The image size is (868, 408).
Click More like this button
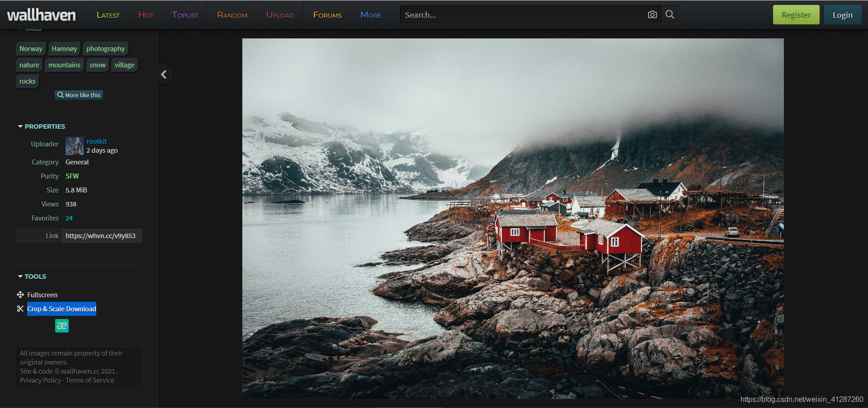(x=79, y=95)
